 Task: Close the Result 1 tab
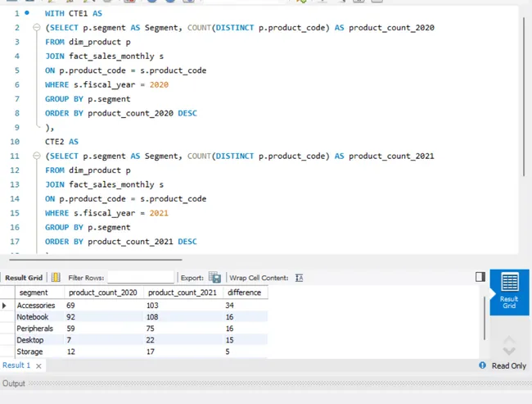pyautogui.click(x=38, y=366)
